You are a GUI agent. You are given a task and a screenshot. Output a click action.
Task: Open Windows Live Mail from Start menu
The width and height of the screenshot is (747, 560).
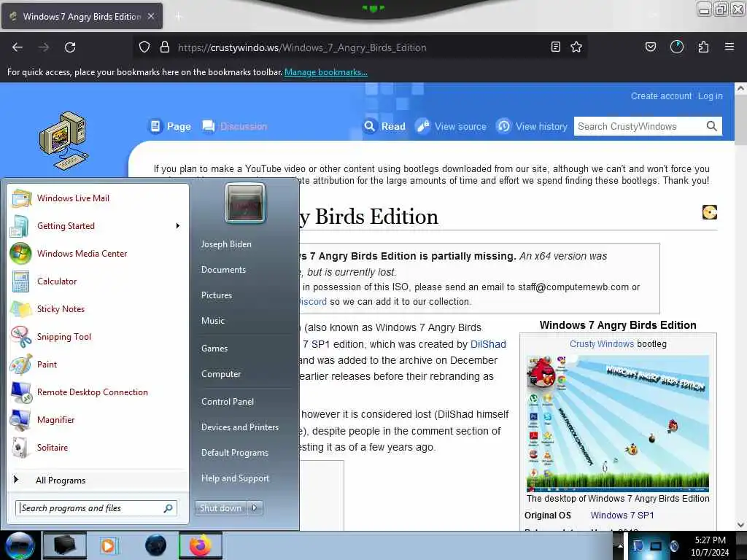pyautogui.click(x=98, y=198)
